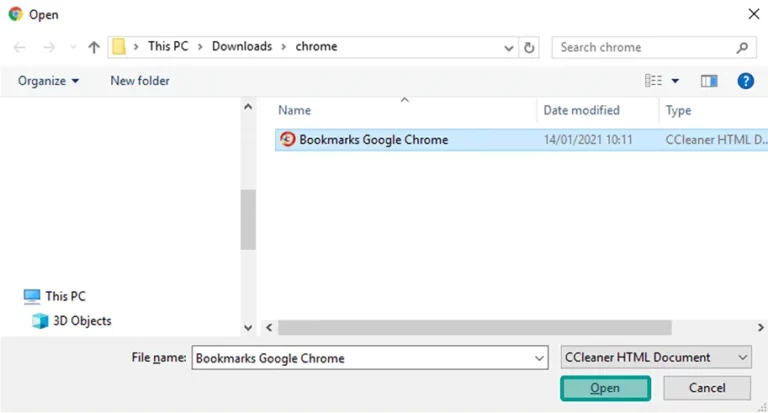Go forward using the forward arrow

(x=49, y=48)
